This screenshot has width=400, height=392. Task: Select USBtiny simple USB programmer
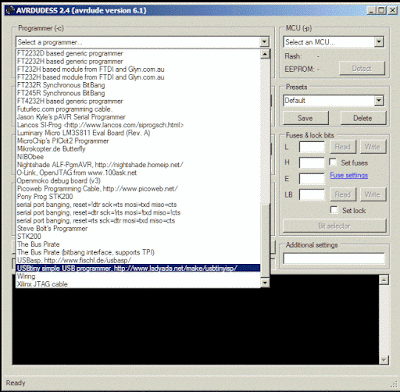coord(138,268)
